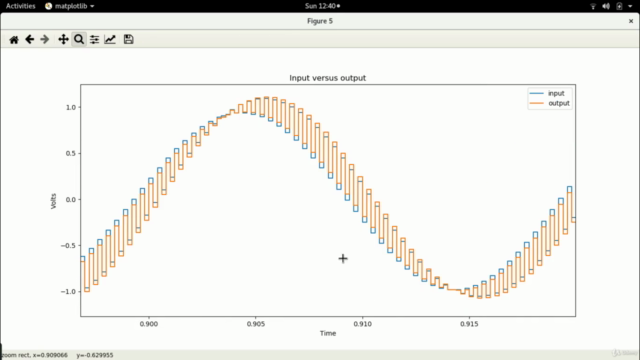Click the 0.0 y-axis tick label

click(71, 200)
